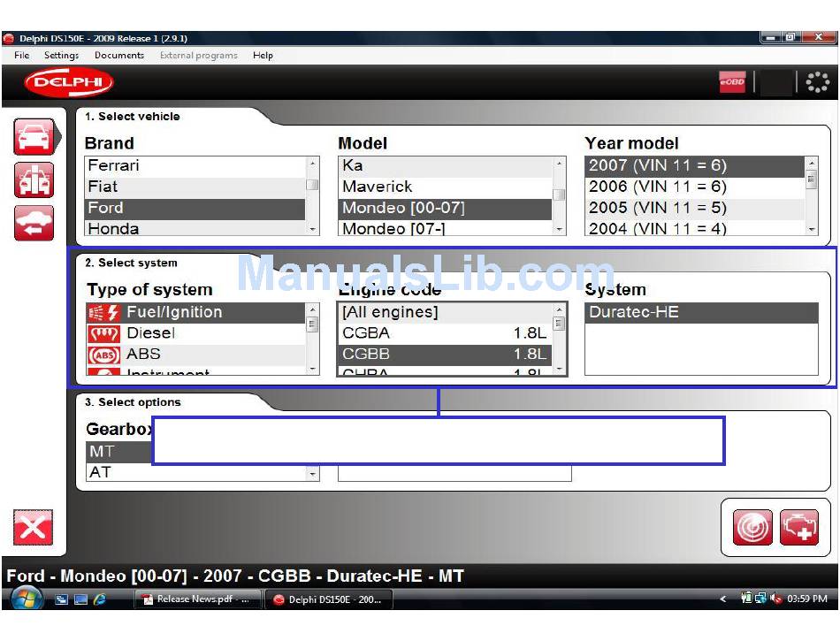This screenshot has height=641, width=840.
Task: Select Diesel type of system
Action: (150, 333)
